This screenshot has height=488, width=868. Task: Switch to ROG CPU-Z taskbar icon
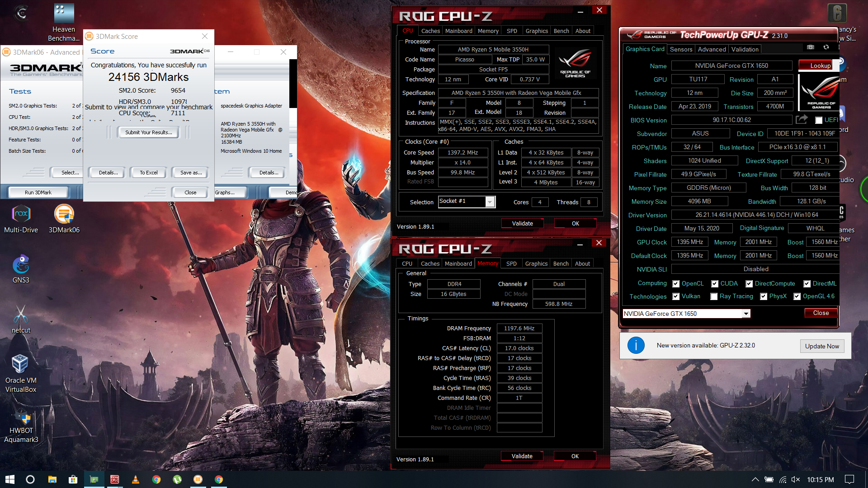tap(115, 479)
